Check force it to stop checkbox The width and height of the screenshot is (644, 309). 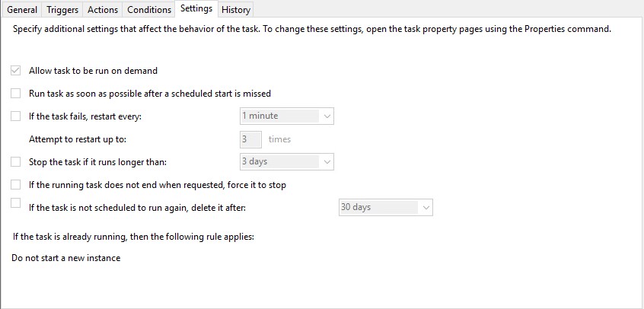click(16, 185)
